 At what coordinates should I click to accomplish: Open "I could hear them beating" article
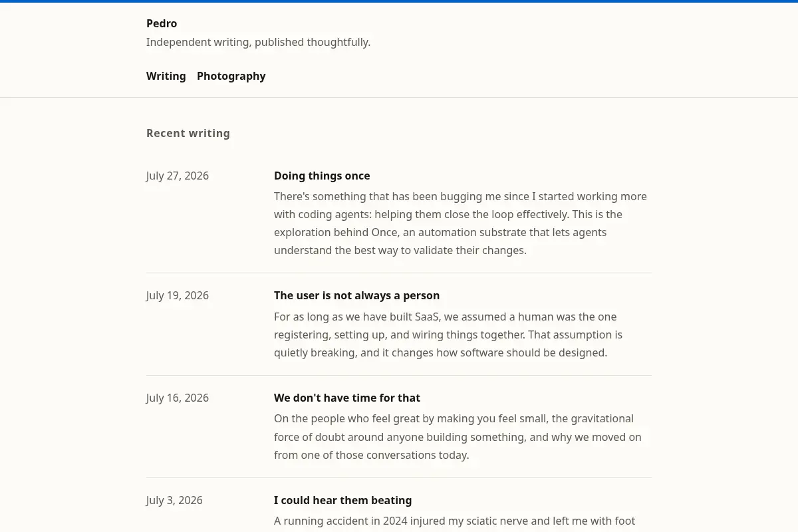click(x=342, y=500)
